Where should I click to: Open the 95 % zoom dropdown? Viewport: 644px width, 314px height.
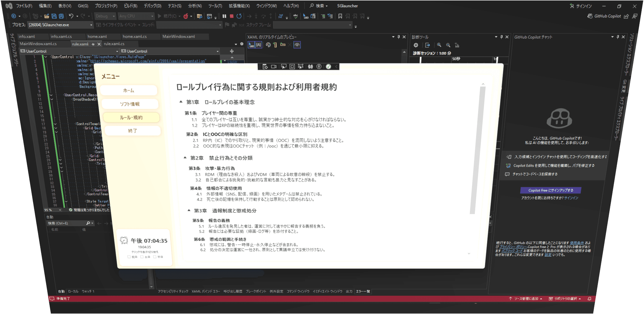click(53, 210)
